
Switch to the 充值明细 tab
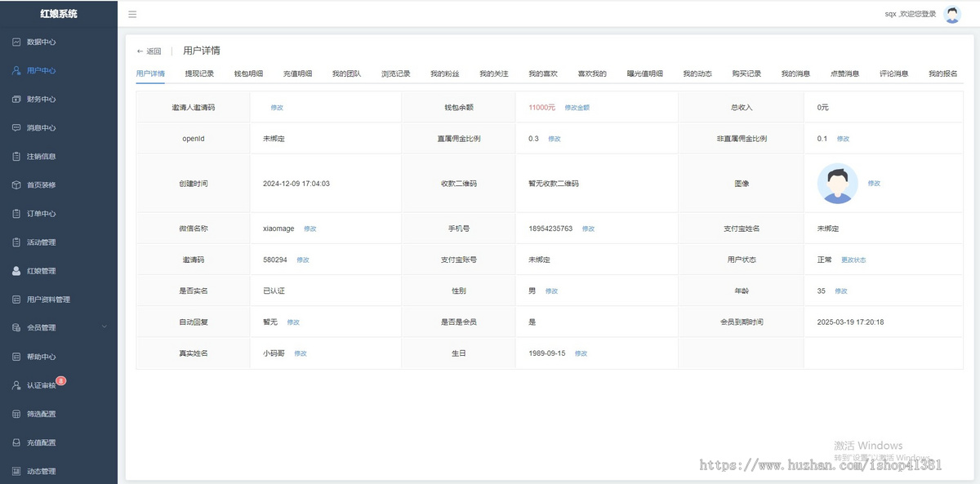point(297,73)
